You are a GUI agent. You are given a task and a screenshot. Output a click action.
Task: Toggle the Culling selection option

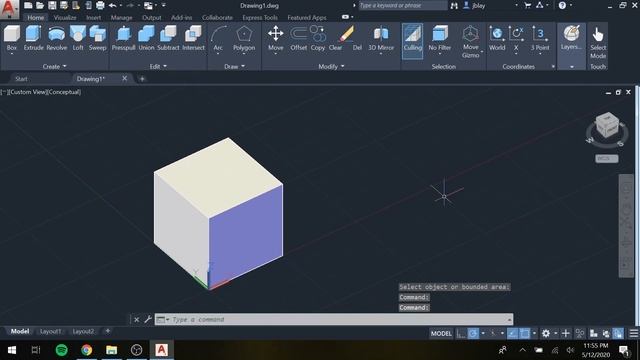(x=412, y=41)
